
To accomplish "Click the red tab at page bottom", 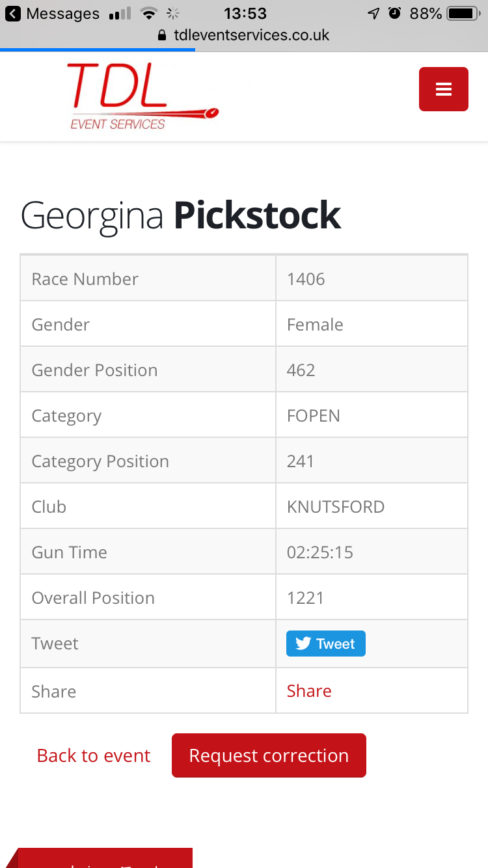I will click(x=104, y=859).
